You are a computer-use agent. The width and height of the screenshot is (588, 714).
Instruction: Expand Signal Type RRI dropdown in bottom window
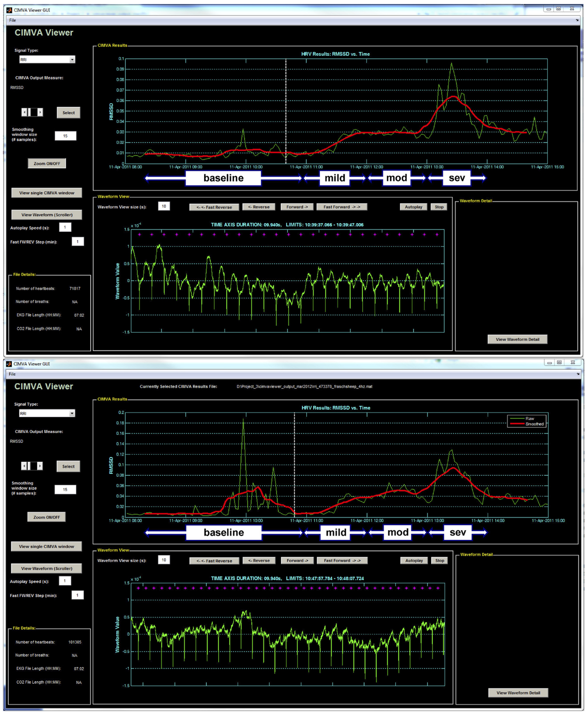72,414
